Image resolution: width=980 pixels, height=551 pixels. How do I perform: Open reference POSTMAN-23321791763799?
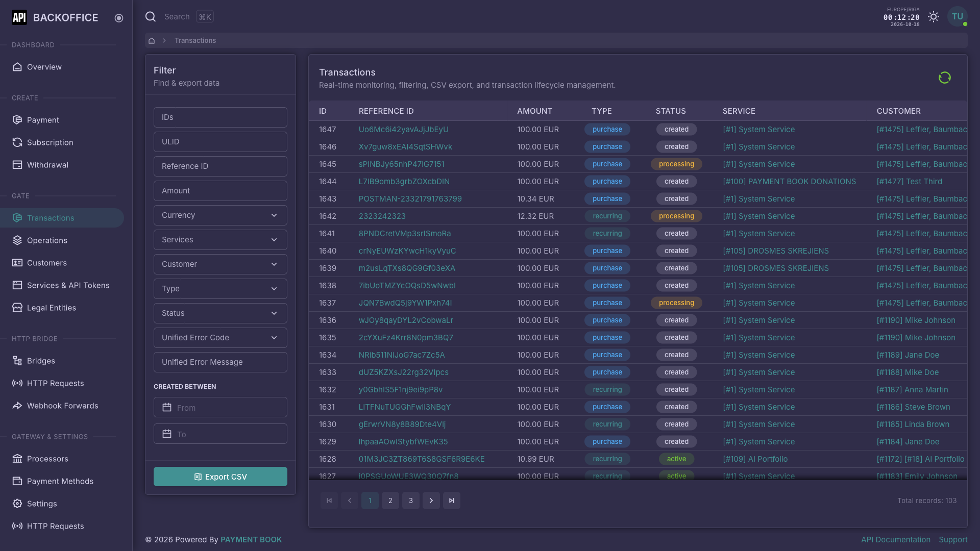coord(410,199)
